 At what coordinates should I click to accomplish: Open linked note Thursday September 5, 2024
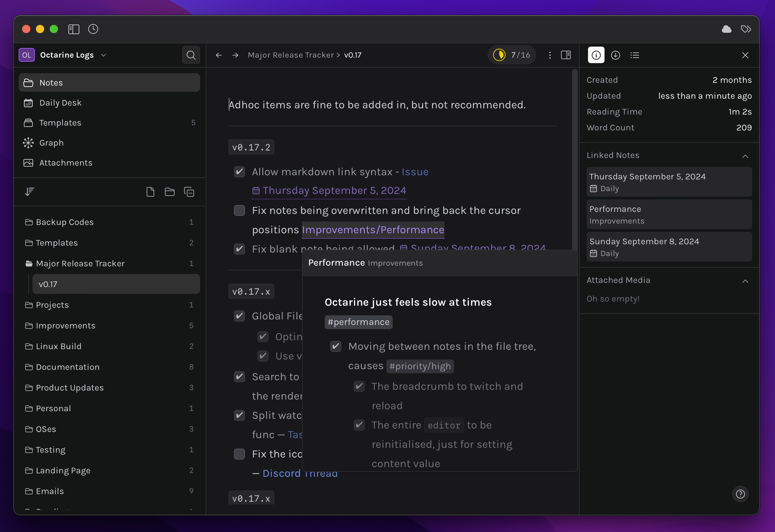669,182
